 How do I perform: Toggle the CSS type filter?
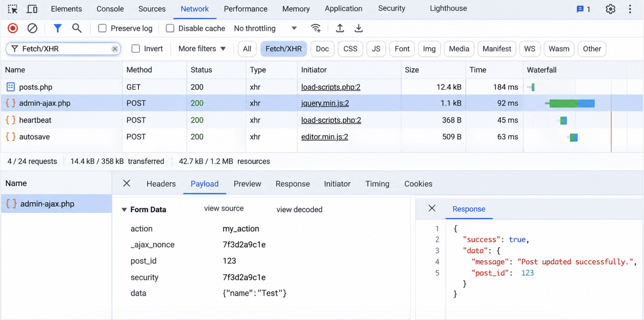point(350,49)
